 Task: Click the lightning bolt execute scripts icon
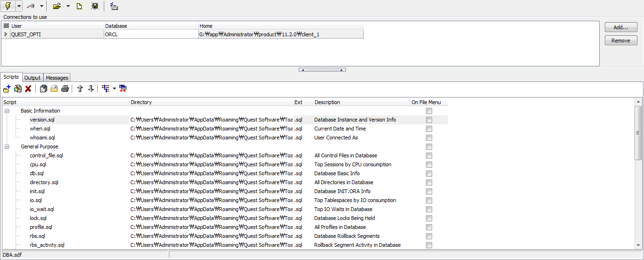click(x=8, y=6)
